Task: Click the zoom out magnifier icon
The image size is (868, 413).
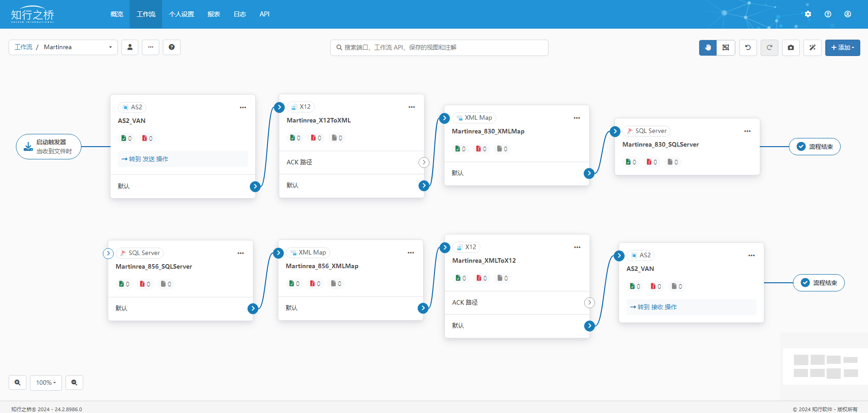Action: [74, 382]
